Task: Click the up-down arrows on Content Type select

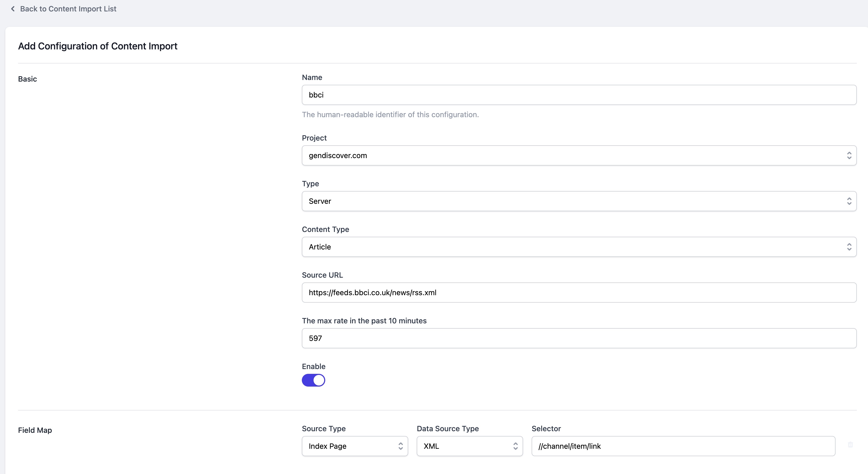Action: coord(849,247)
